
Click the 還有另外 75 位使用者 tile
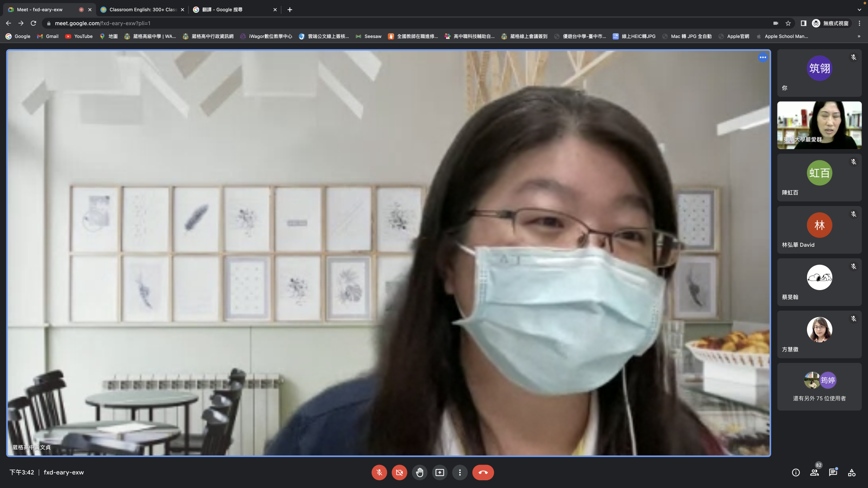pos(819,387)
